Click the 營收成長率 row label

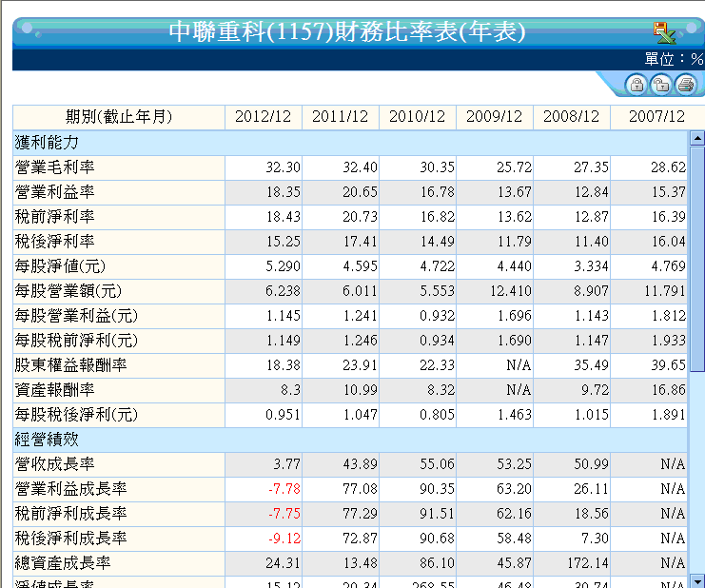point(55,464)
